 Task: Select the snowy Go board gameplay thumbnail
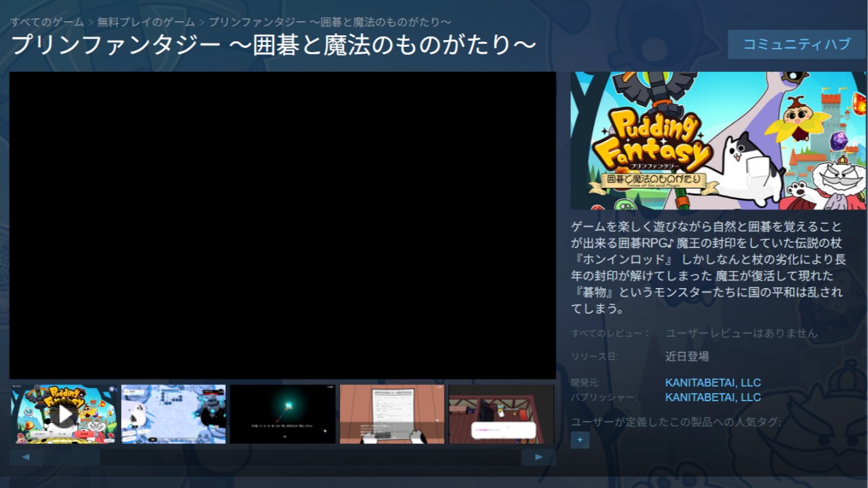(173, 414)
